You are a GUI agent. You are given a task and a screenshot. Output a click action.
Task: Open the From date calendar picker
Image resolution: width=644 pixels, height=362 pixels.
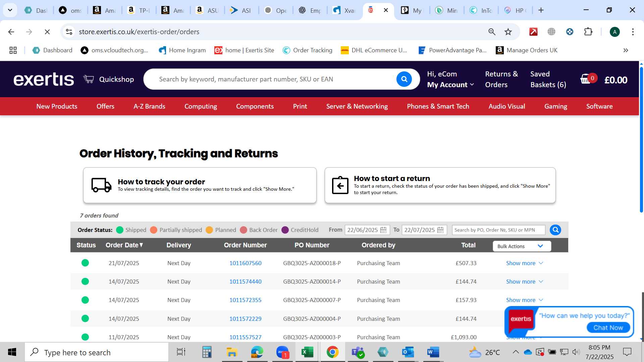(x=383, y=230)
